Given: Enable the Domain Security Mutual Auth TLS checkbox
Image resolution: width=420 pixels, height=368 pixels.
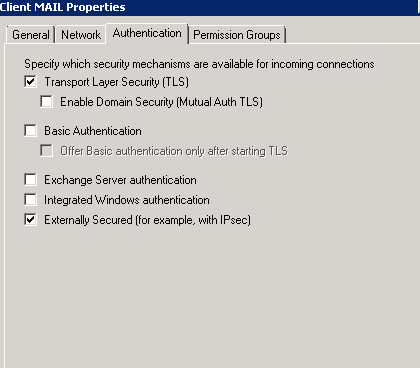Looking at the screenshot, I should coord(46,102).
